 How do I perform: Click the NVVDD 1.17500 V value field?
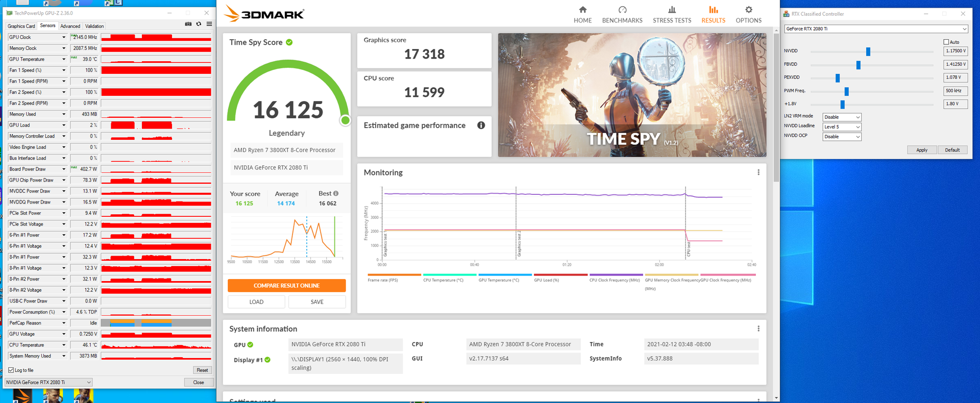pos(955,51)
